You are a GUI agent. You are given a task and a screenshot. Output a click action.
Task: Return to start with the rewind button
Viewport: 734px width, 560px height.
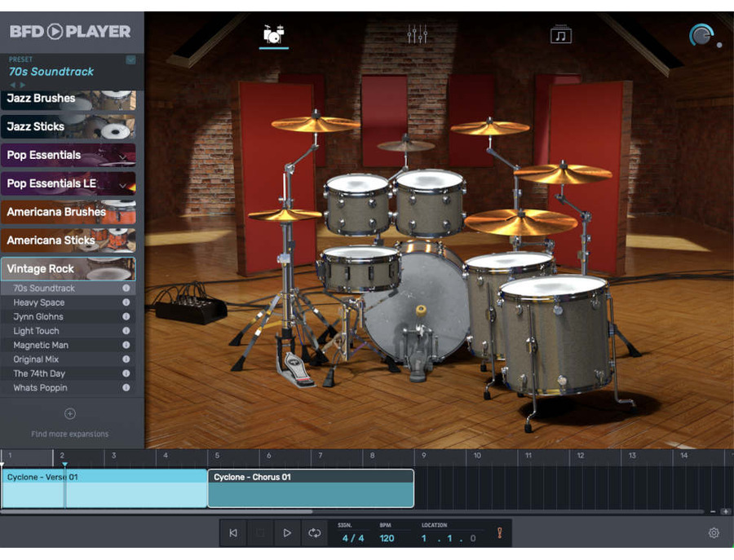click(233, 533)
